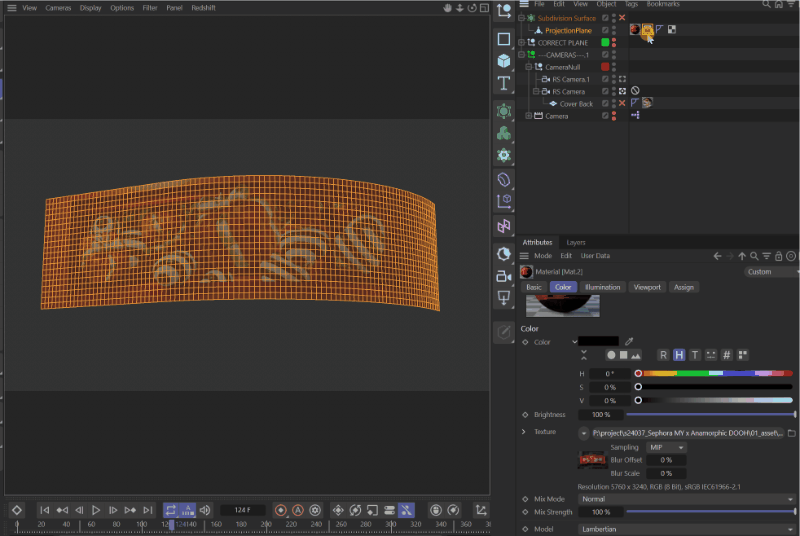This screenshot has height=536, width=800.
Task: Open the Model Lambertian dropdown
Action: click(x=687, y=529)
